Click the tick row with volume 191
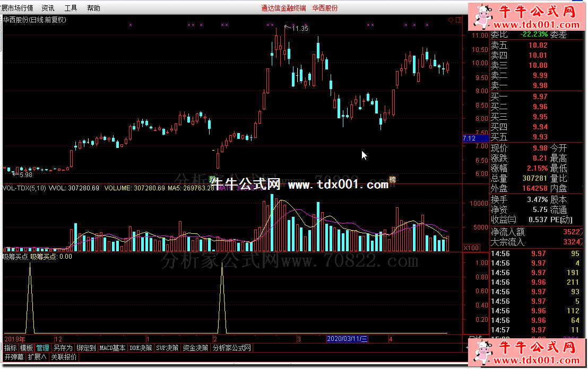The image size is (588, 369). [x=537, y=273]
